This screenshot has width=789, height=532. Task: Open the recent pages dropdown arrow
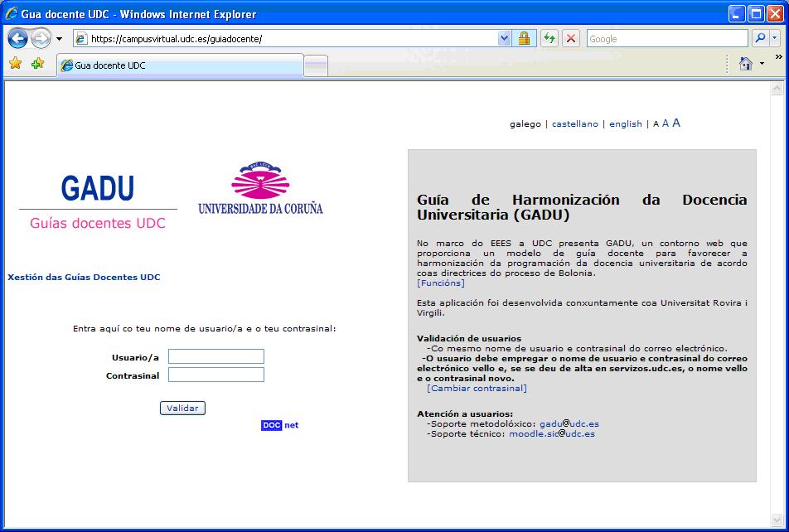coord(59,39)
